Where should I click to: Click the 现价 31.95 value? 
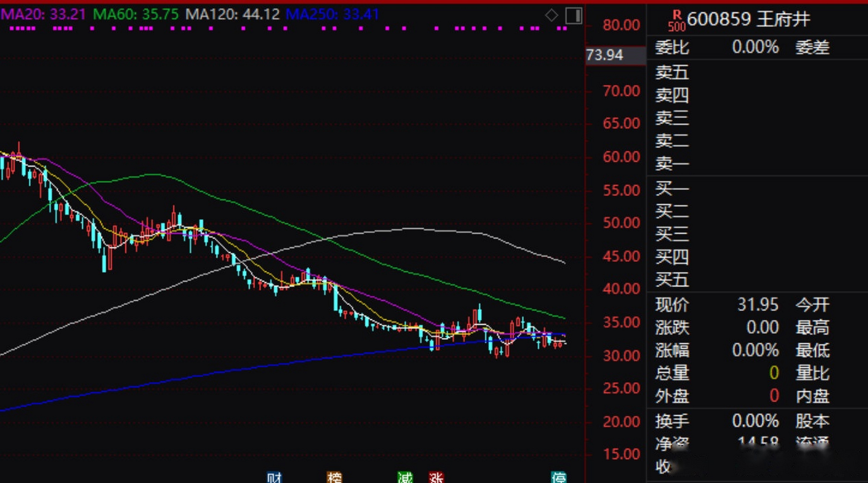757,304
